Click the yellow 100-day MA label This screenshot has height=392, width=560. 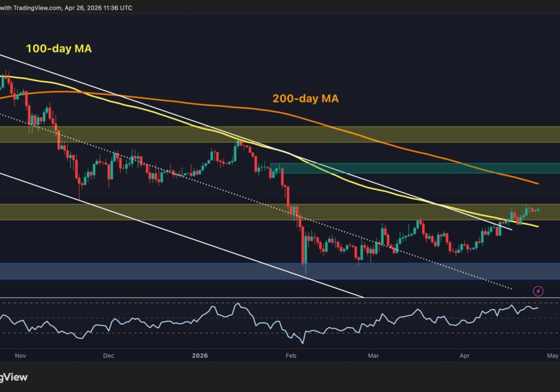click(x=59, y=49)
